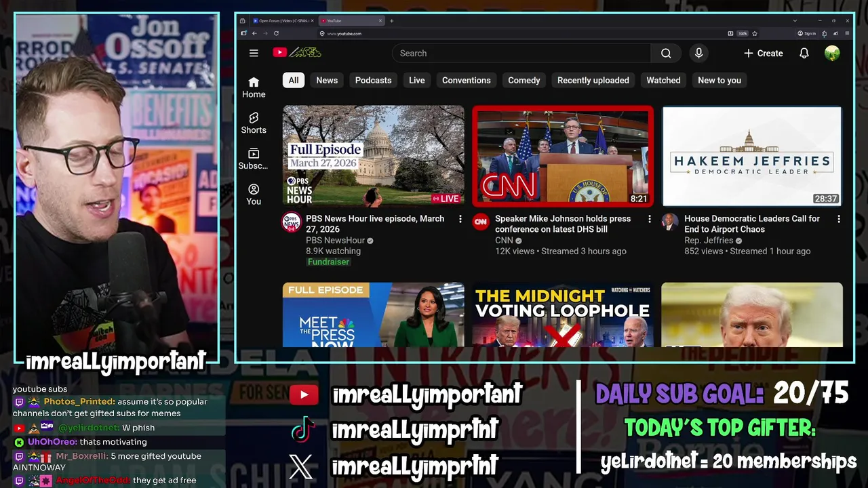Image resolution: width=868 pixels, height=488 pixels.
Task: Click the 160% zoom level indicator
Action: (742, 33)
